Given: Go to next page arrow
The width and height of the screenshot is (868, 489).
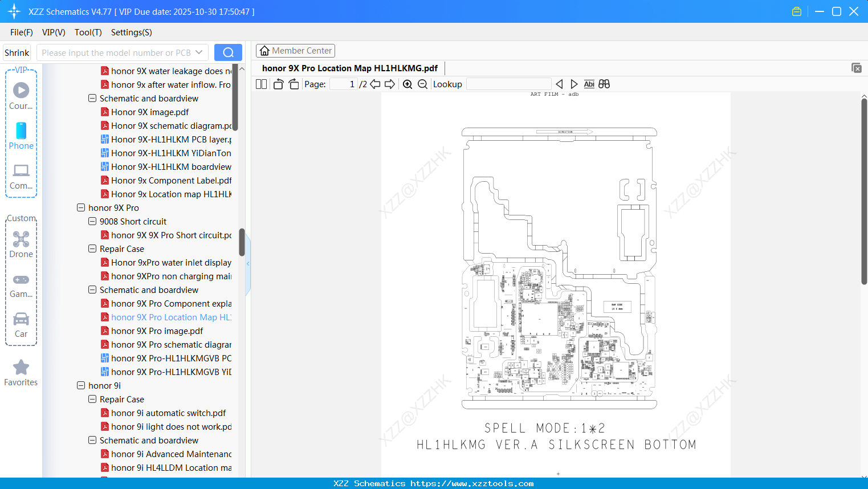Looking at the screenshot, I should tap(390, 84).
